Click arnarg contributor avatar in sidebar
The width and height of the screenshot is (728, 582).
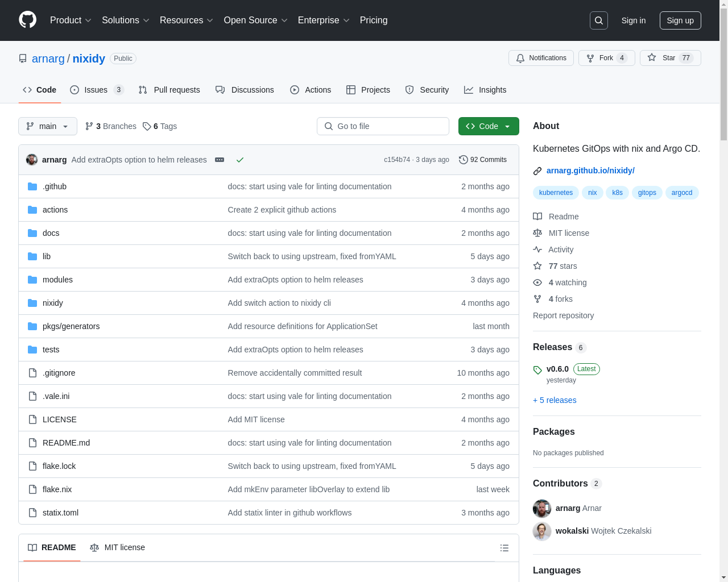(542, 509)
